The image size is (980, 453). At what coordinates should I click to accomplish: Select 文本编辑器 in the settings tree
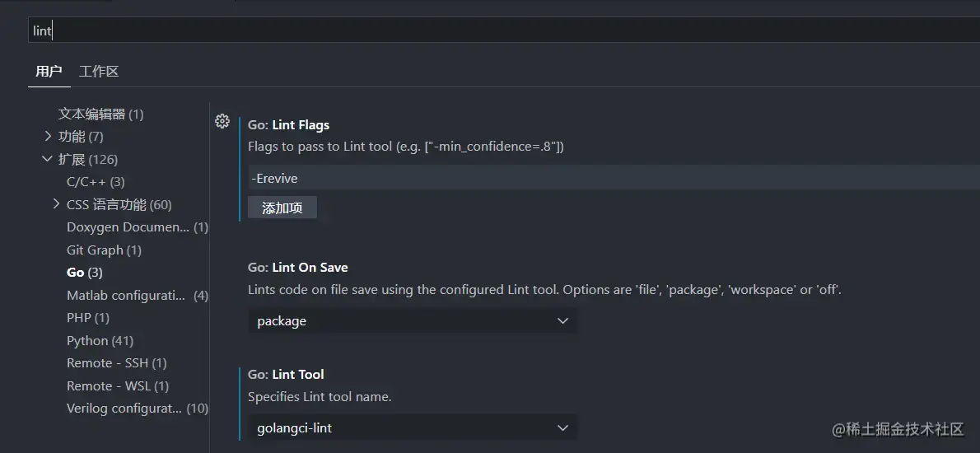[100, 114]
